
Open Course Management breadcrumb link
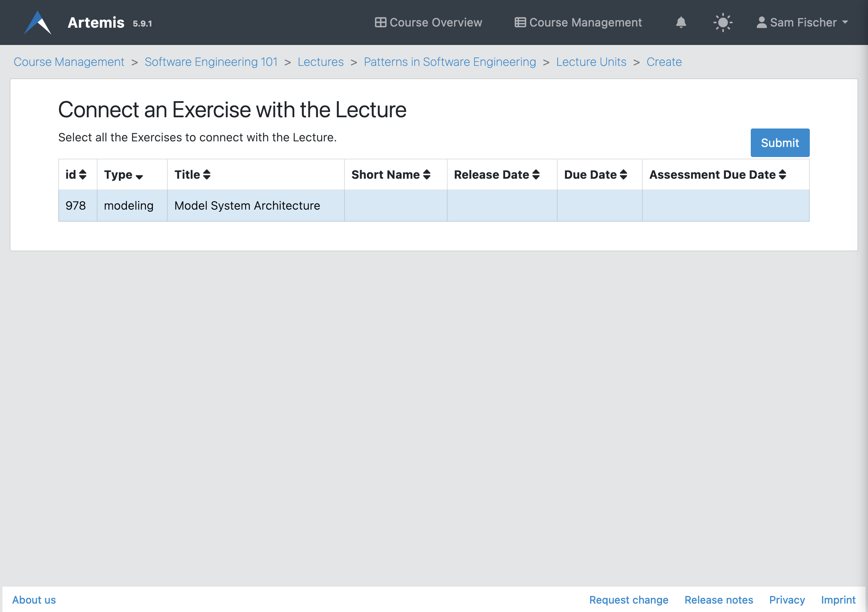point(69,62)
